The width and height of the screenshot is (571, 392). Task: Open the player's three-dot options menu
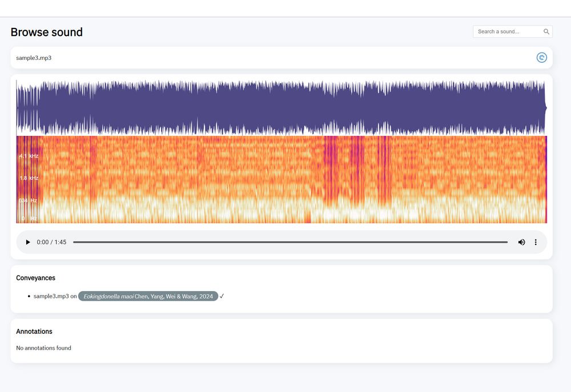(536, 242)
